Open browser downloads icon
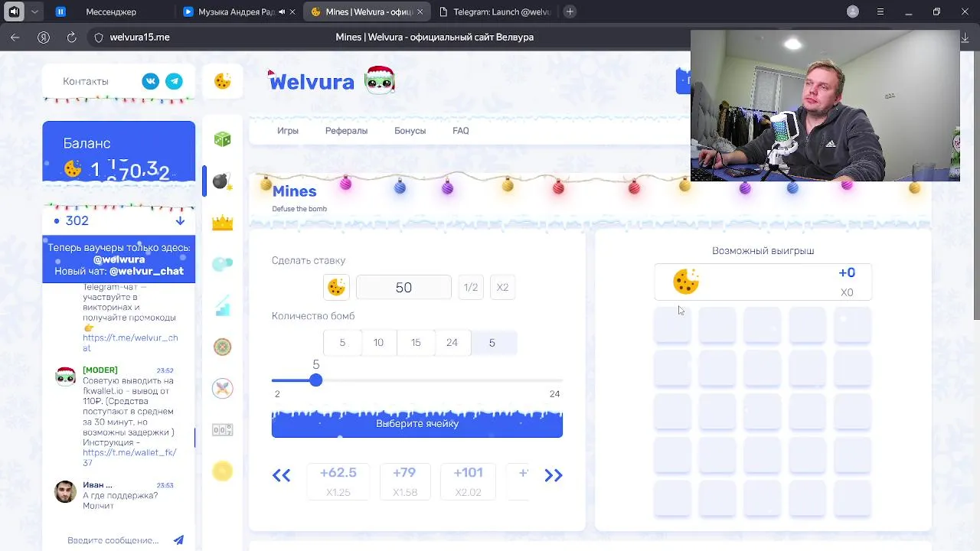Viewport: 980px width, 551px height. click(x=965, y=37)
